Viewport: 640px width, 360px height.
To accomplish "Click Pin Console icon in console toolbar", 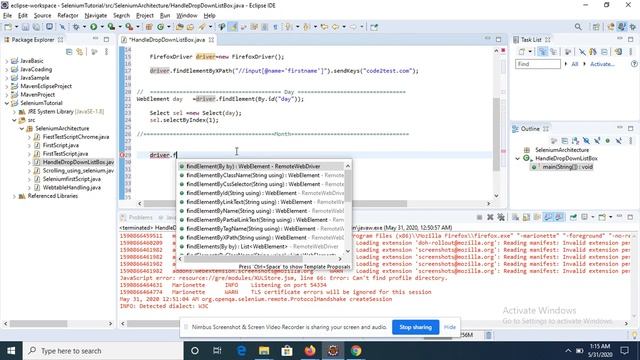I will point(573,217).
